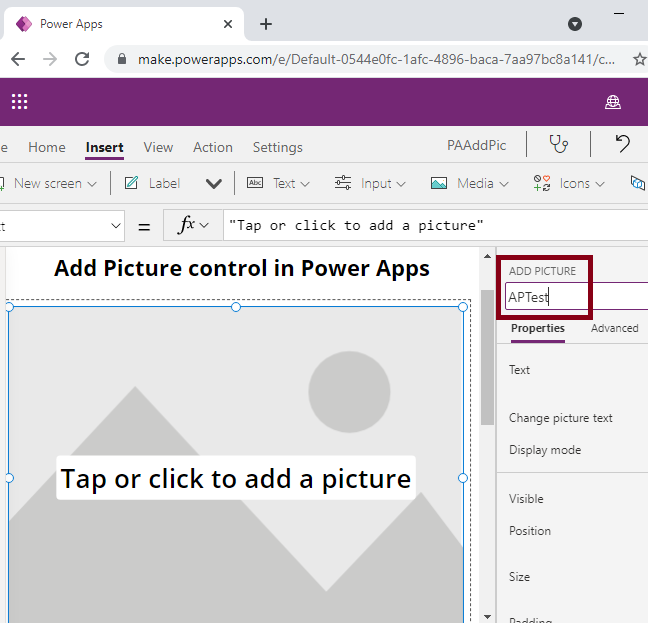The image size is (648, 623).
Task: Expand the Label chevron dropdown
Action: (x=214, y=183)
